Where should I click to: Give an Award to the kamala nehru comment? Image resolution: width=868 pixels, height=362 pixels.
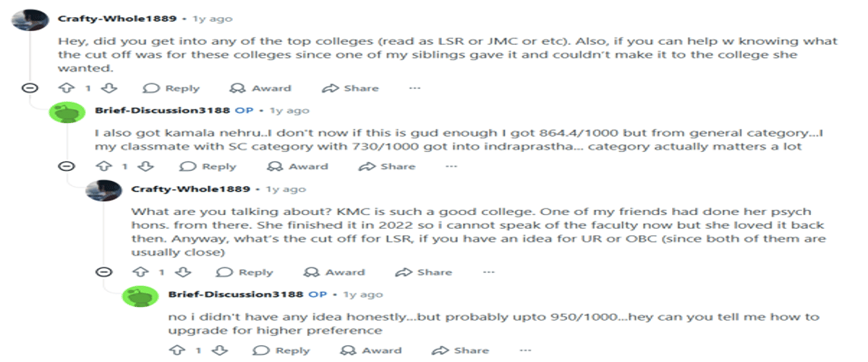pyautogui.click(x=297, y=167)
